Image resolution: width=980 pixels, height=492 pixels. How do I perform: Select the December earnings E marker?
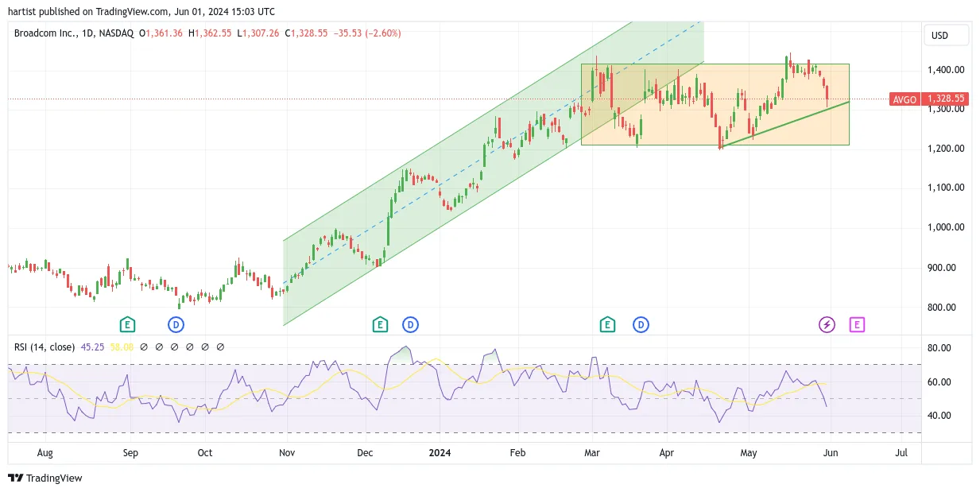pos(380,324)
